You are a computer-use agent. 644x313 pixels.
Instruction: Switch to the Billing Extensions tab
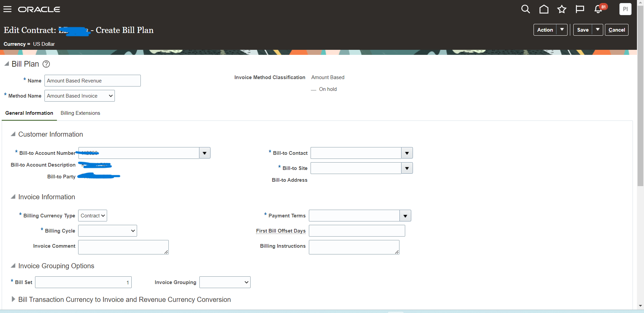click(x=80, y=113)
